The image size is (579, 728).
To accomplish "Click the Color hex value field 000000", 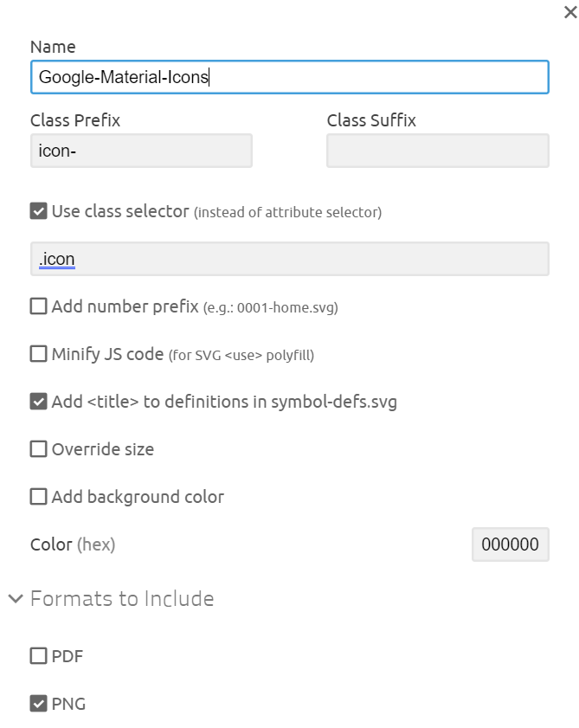I will point(511,544).
